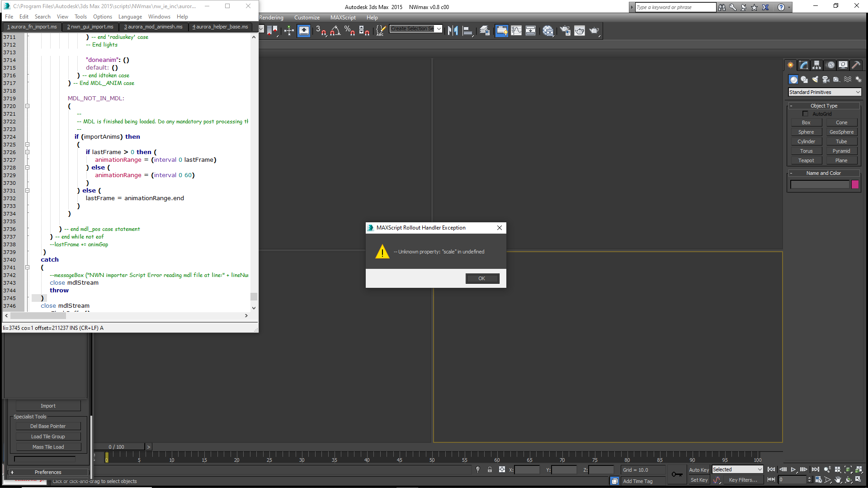
Task: Enable the AutoGrid checkbox
Action: 805,114
